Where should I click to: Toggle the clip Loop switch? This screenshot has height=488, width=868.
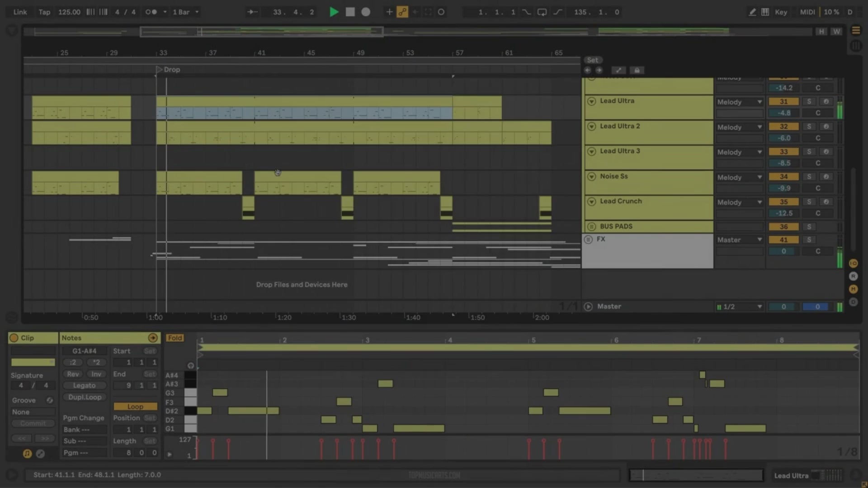(135, 406)
